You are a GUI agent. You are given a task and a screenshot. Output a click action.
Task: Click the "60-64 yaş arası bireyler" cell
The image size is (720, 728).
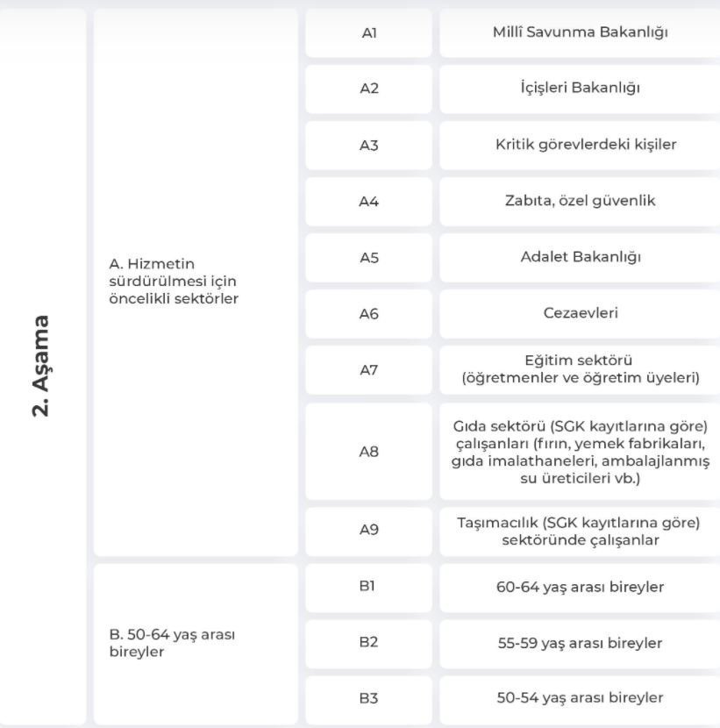tap(580, 587)
